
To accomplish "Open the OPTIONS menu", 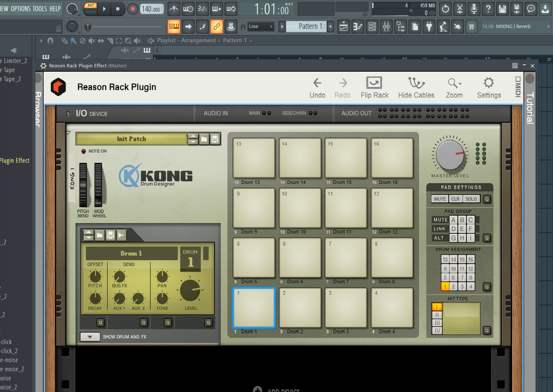I will click(21, 9).
